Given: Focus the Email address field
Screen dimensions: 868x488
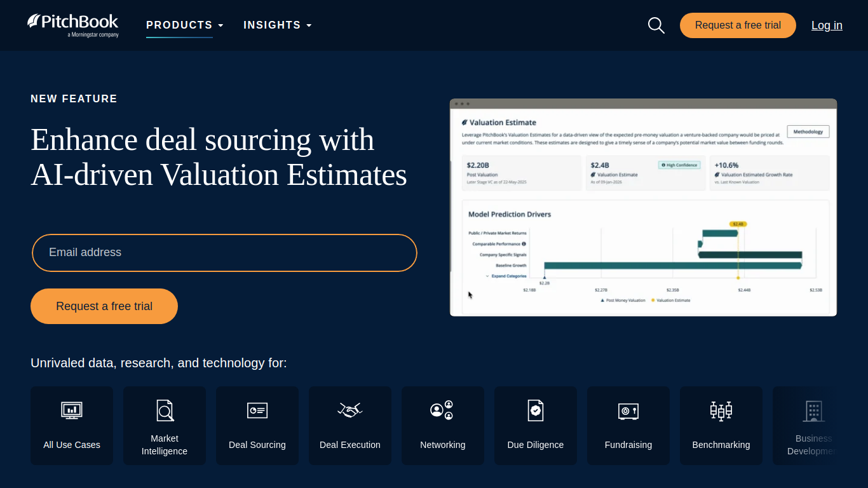Looking at the screenshot, I should [x=224, y=253].
